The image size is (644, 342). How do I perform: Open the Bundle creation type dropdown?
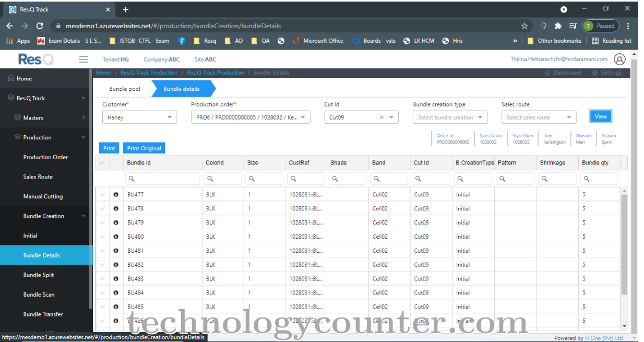(x=450, y=117)
